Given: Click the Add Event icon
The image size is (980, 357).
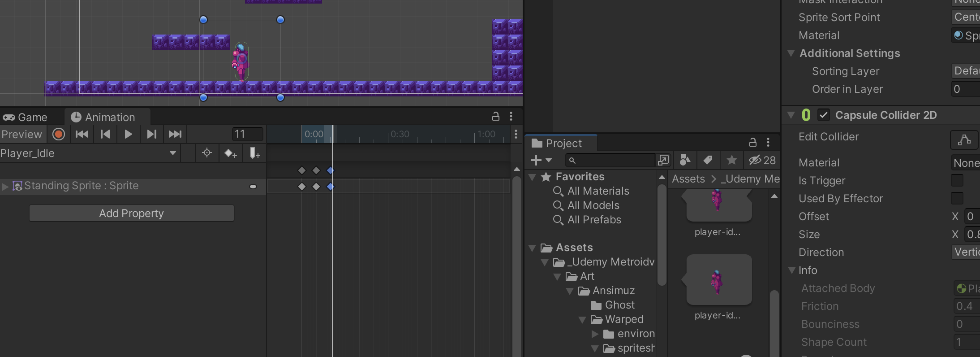Looking at the screenshot, I should pyautogui.click(x=254, y=153).
